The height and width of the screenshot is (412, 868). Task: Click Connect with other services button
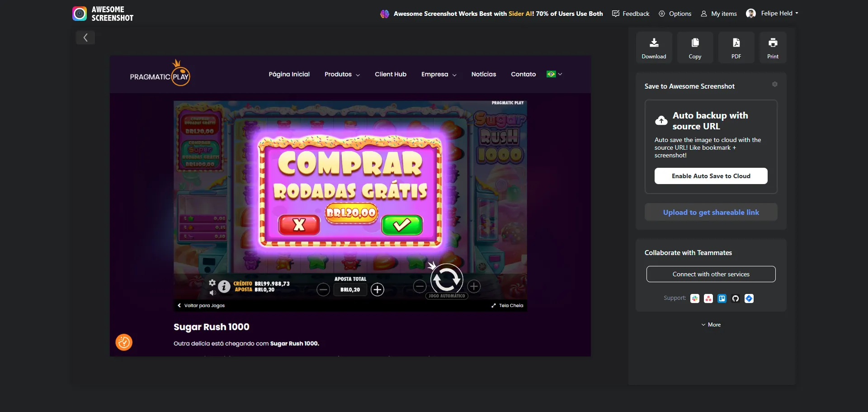click(x=711, y=274)
